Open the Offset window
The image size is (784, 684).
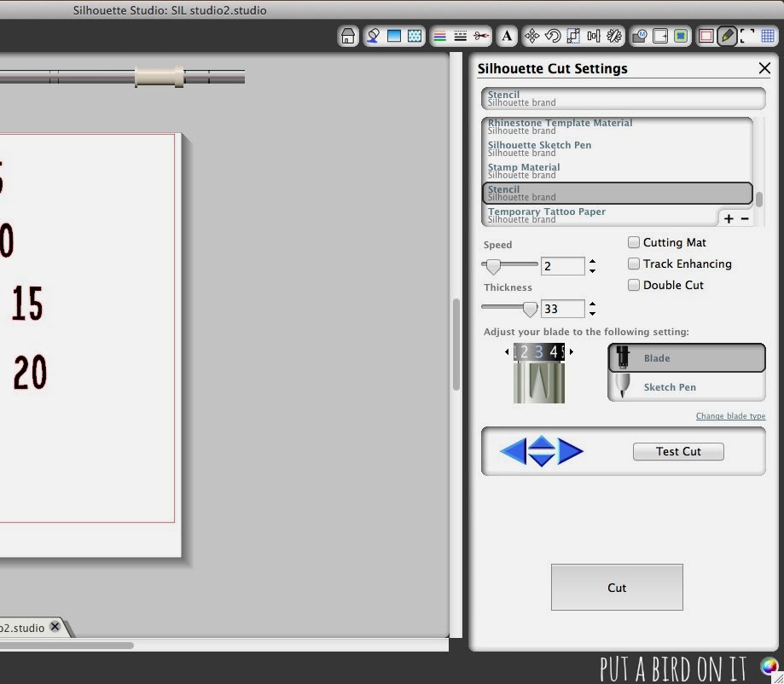pos(660,36)
